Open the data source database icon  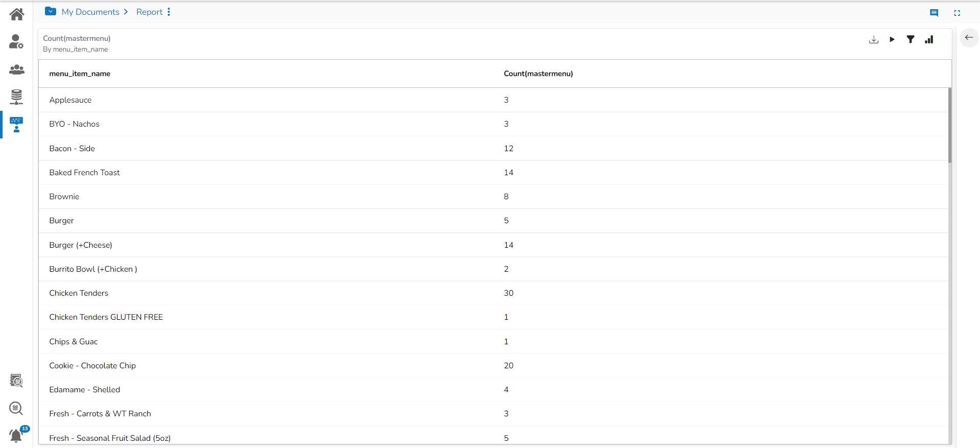pos(16,97)
